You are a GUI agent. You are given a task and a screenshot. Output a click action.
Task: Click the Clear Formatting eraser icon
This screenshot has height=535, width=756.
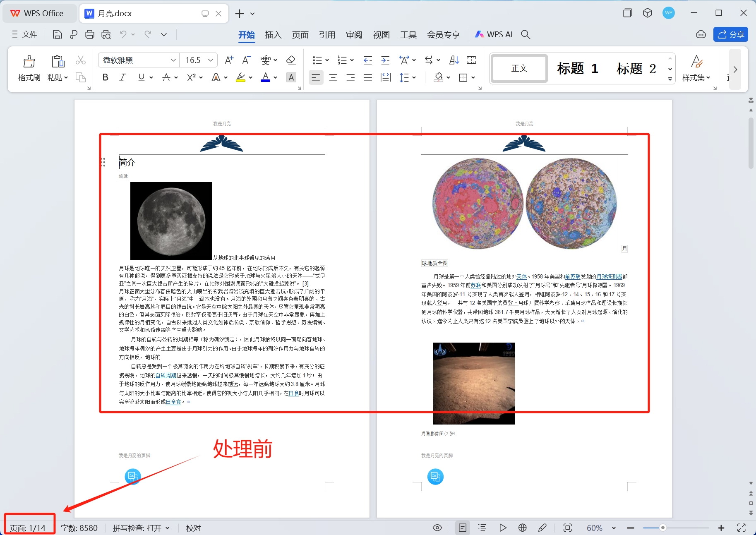click(291, 60)
